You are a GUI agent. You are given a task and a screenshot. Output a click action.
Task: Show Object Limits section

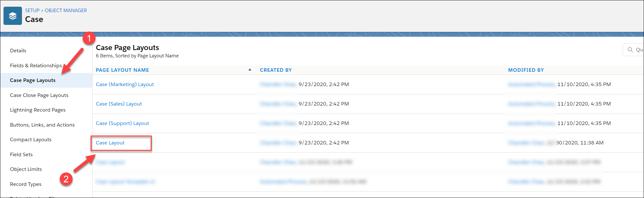point(26,169)
